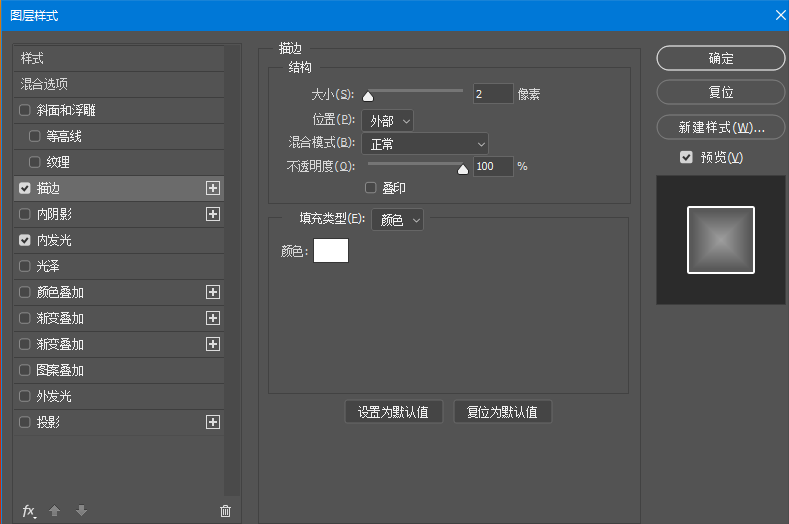Add another 颜色叠加 effect with plus icon
The image size is (789, 524).
point(213,292)
